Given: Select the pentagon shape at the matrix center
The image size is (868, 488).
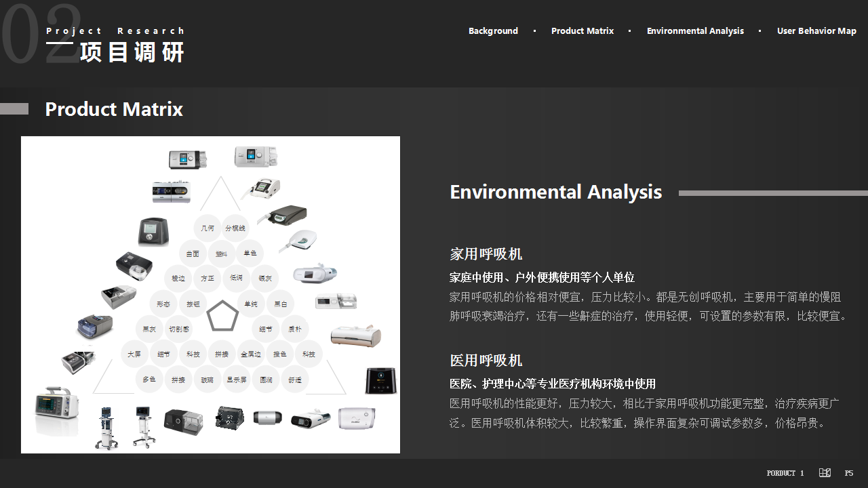Looking at the screenshot, I should click(223, 314).
